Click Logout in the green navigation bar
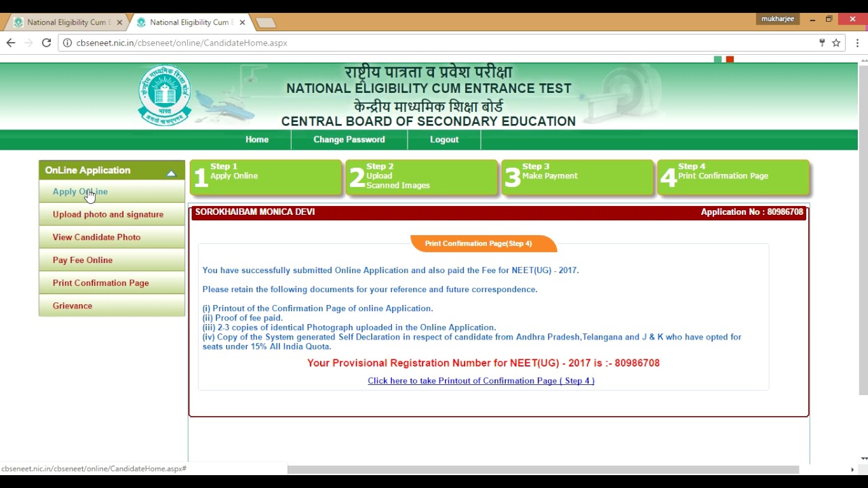 pyautogui.click(x=444, y=140)
